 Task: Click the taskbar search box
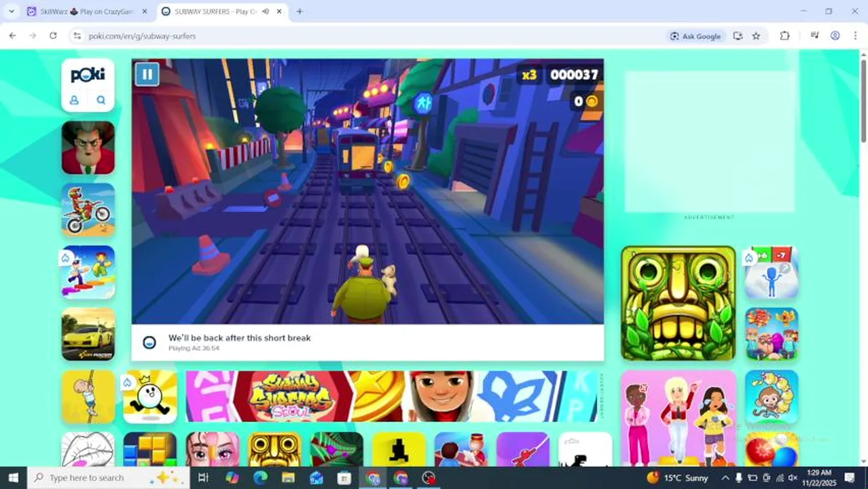(109, 477)
